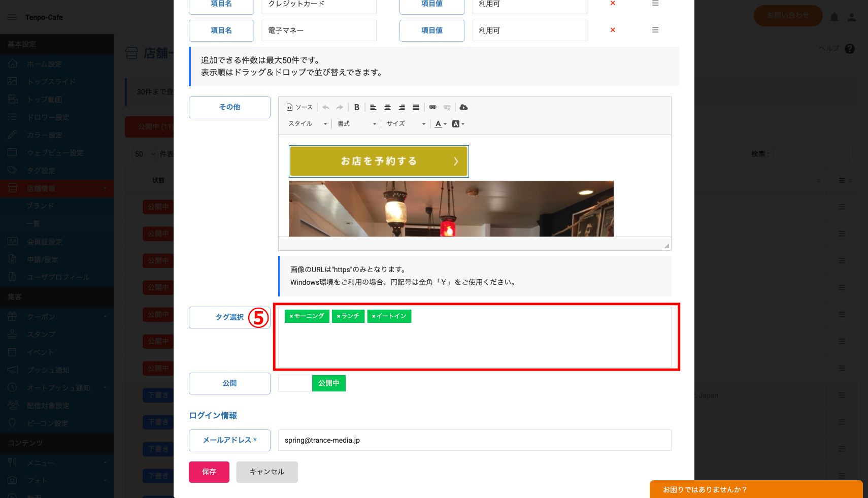Align text right in the editor
This screenshot has width=868, height=498.
402,107
